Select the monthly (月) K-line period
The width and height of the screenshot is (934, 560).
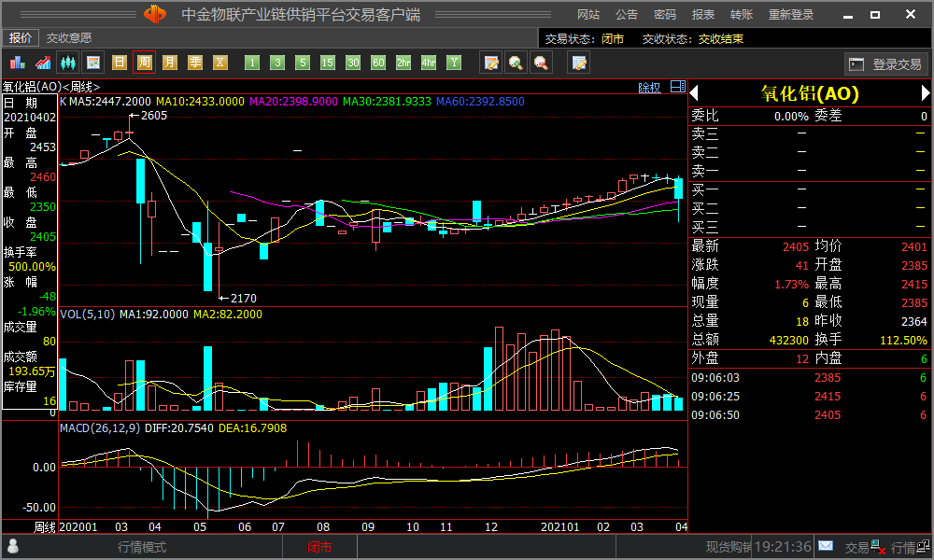(x=170, y=63)
